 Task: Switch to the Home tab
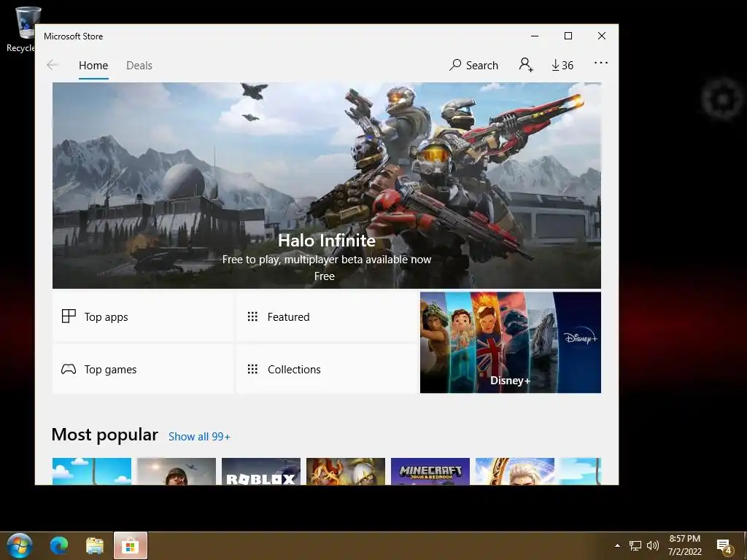click(x=93, y=65)
